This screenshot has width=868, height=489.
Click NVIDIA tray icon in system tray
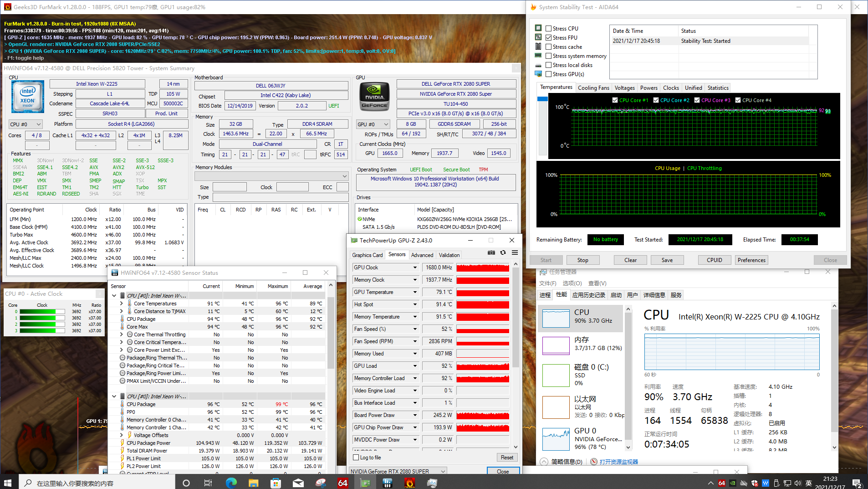[x=732, y=483]
